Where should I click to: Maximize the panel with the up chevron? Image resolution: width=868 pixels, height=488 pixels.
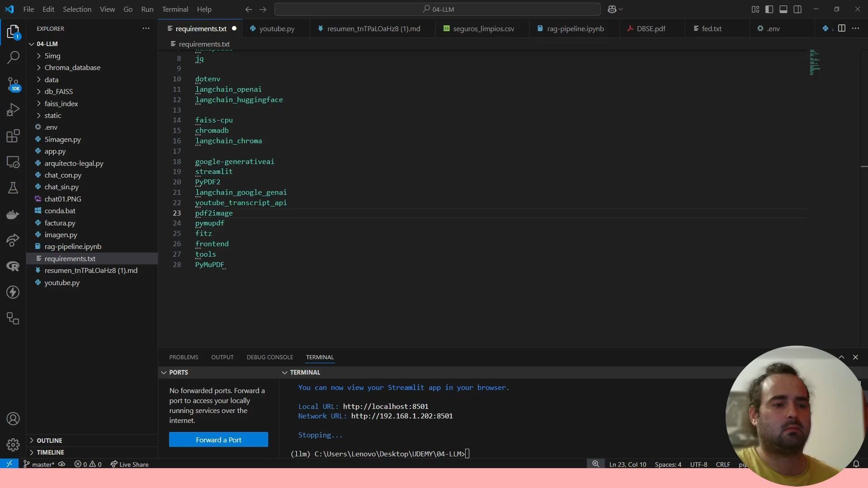tap(841, 357)
